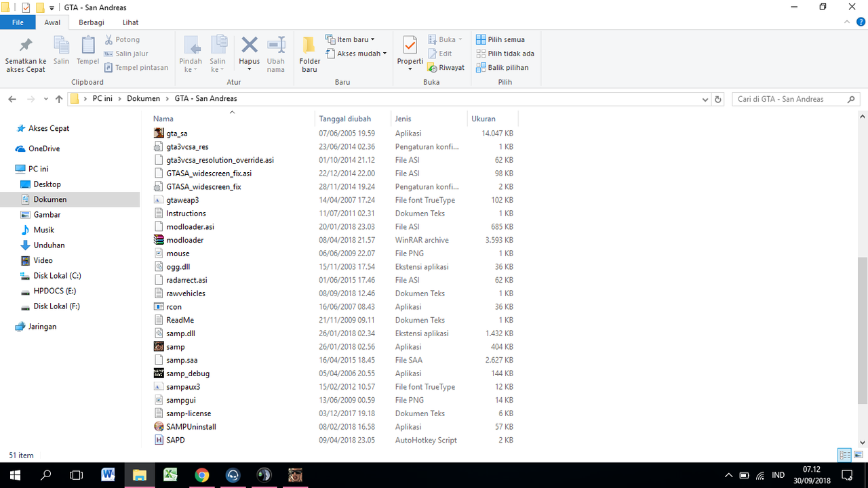This screenshot has height=488, width=868.
Task: Select Musik in navigation pane
Action: coord(43,230)
